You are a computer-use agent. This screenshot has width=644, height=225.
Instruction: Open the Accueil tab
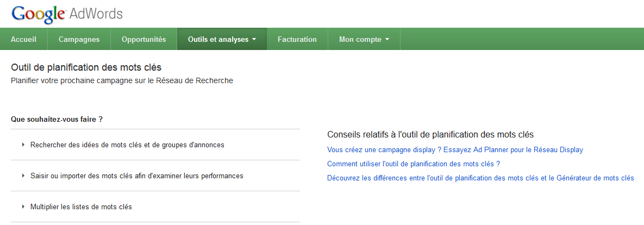(x=24, y=39)
